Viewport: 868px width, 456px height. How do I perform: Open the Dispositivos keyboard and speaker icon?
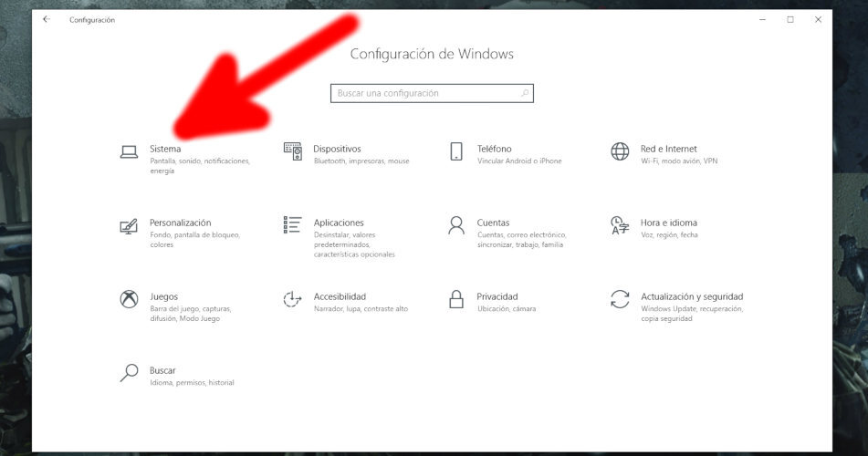(293, 151)
